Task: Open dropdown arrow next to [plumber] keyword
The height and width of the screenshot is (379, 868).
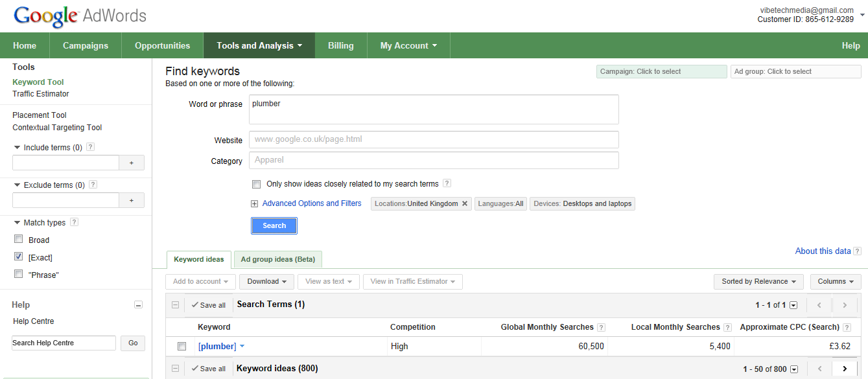Action: click(x=242, y=346)
